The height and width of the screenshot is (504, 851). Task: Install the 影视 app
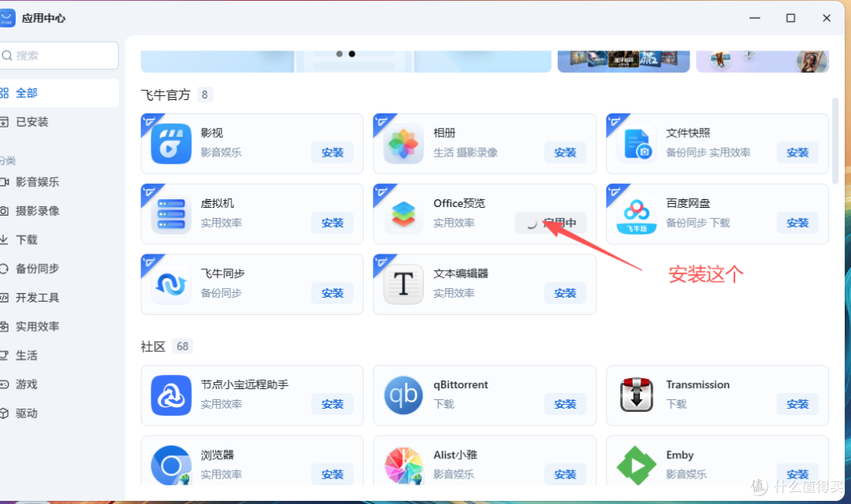coord(333,153)
